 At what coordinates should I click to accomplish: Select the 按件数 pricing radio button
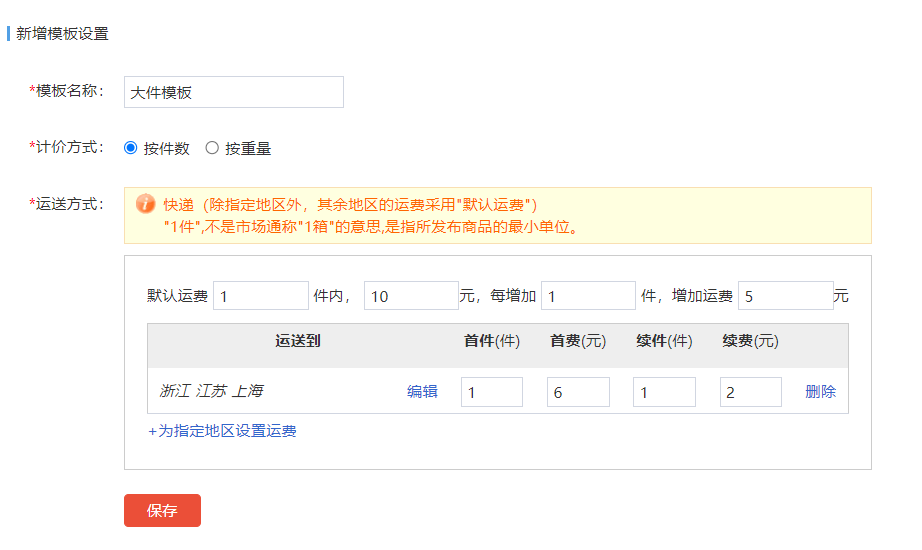tap(130, 148)
